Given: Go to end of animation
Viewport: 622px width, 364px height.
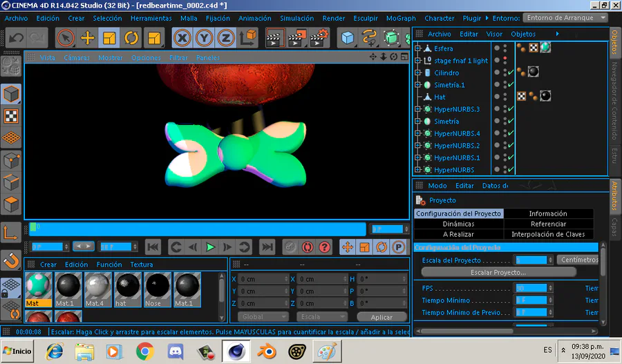Looking at the screenshot, I should click(267, 247).
